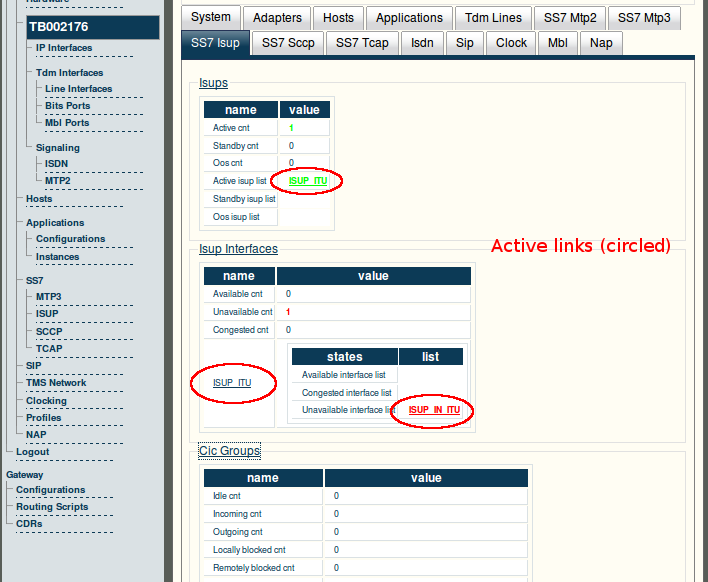Open the Cic Groups section link
The height and width of the screenshot is (582, 708).
[229, 451]
